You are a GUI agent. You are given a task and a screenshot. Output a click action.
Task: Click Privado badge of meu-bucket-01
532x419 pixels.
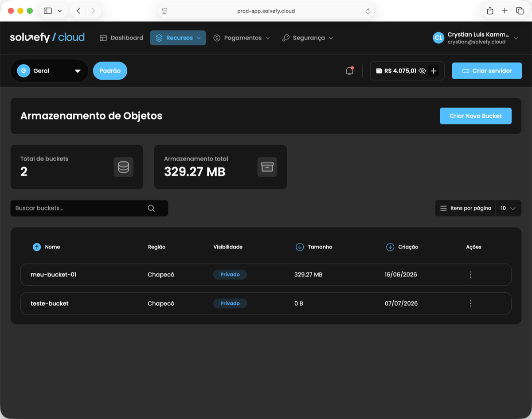(x=230, y=275)
